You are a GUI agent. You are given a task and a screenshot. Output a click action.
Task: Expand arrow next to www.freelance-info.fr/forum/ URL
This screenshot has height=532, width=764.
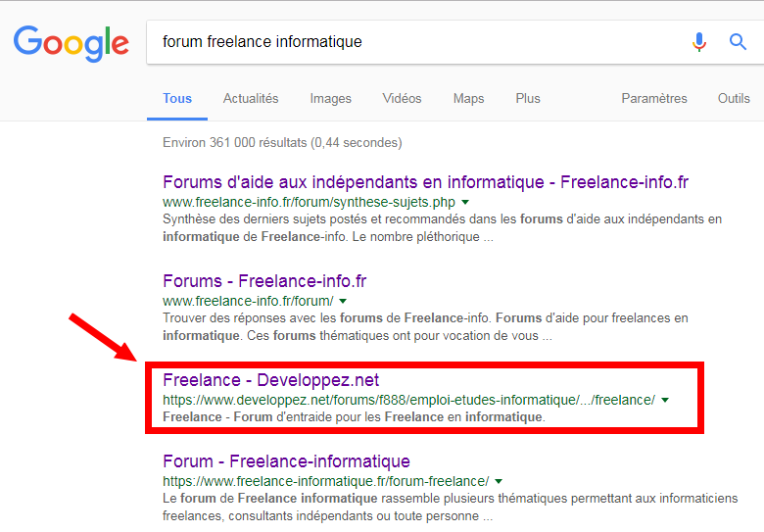coord(343,301)
